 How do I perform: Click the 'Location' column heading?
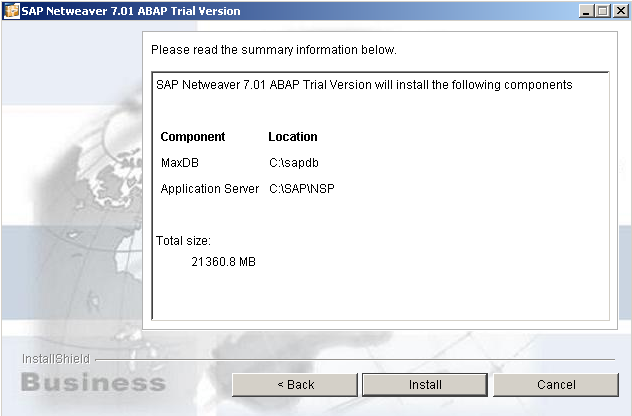(x=293, y=137)
